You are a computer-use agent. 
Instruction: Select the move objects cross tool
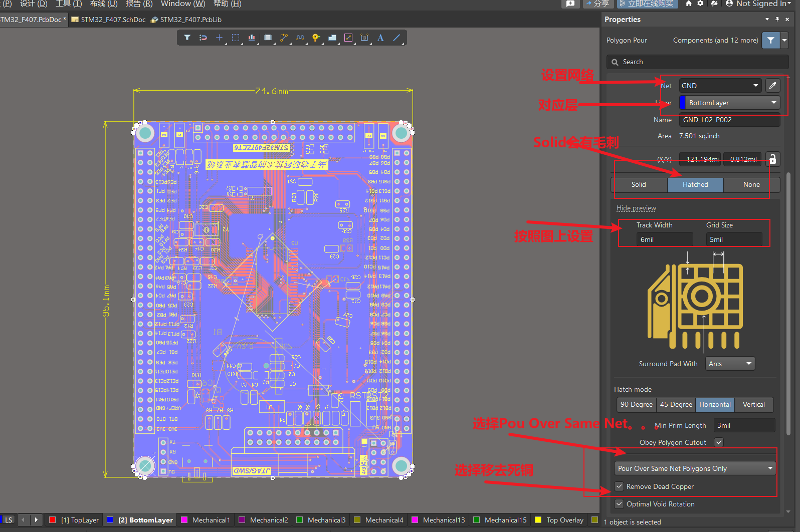tap(219, 38)
